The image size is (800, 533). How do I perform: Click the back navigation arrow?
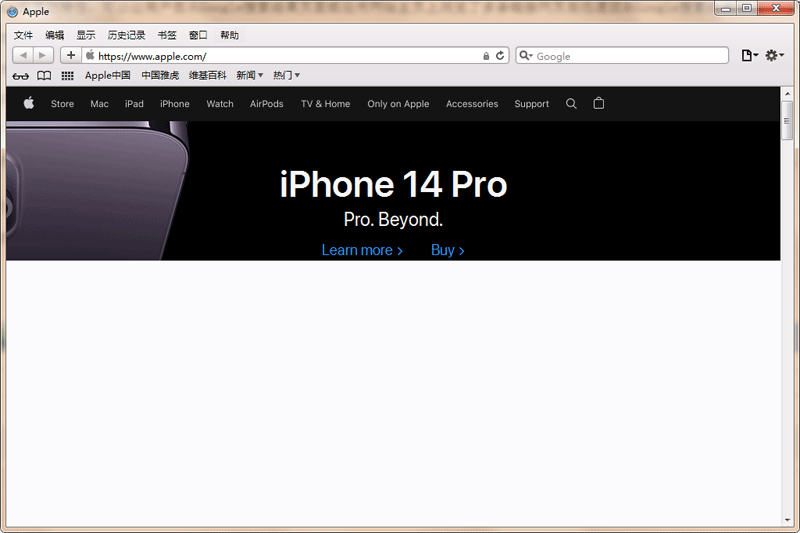pyautogui.click(x=23, y=55)
